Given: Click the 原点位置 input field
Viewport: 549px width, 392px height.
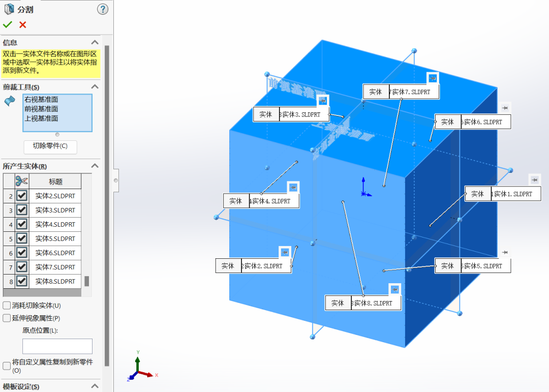Looking at the screenshot, I should click(x=57, y=346).
